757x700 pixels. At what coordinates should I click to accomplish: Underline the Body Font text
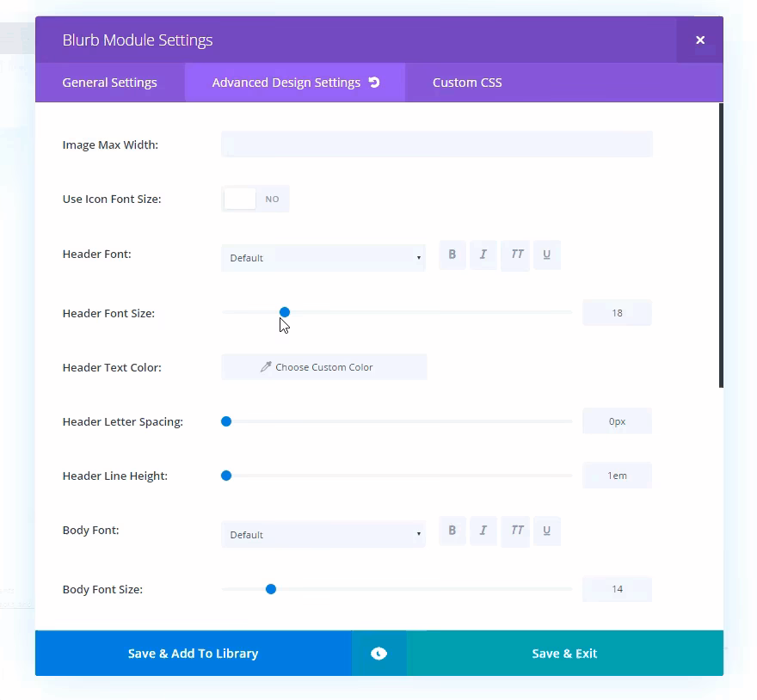coord(547,531)
